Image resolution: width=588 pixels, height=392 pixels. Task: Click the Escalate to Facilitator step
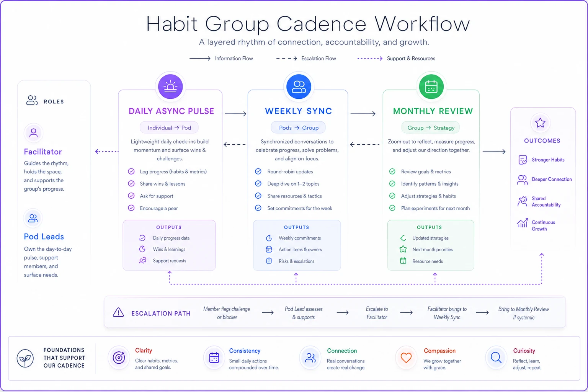(377, 313)
